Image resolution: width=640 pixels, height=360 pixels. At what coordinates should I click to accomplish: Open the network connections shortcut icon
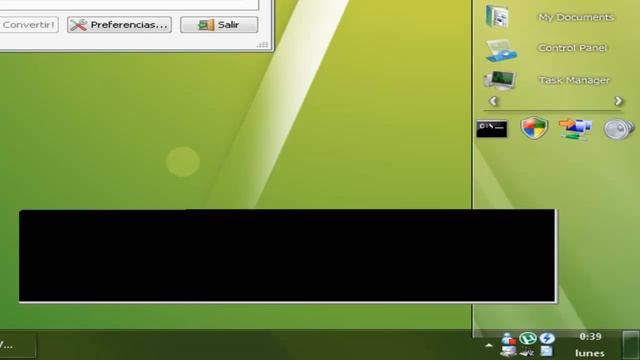pos(576,129)
